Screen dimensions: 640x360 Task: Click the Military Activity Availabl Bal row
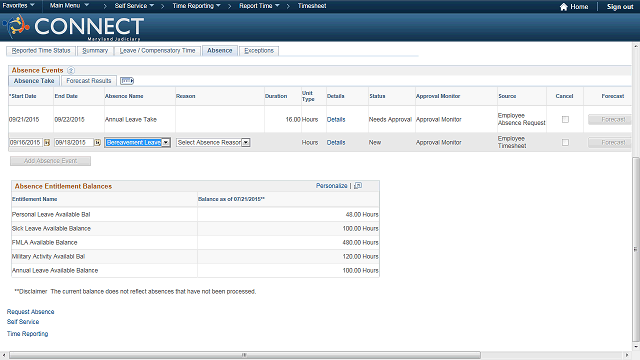196,256
